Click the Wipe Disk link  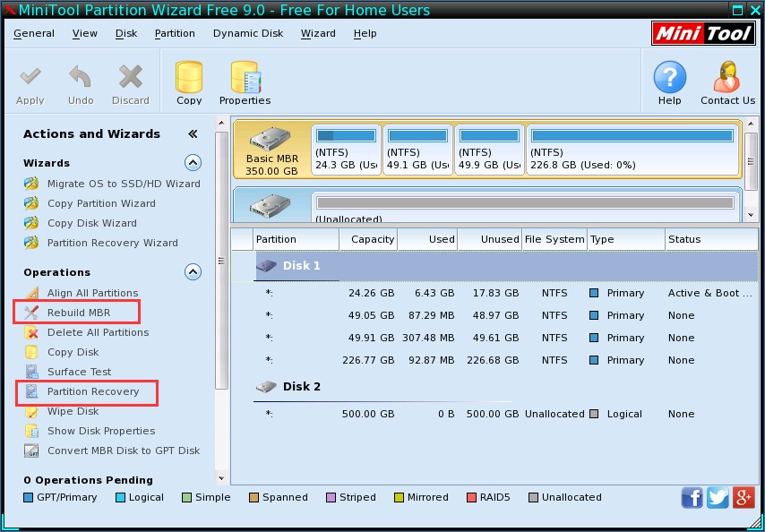tap(73, 411)
